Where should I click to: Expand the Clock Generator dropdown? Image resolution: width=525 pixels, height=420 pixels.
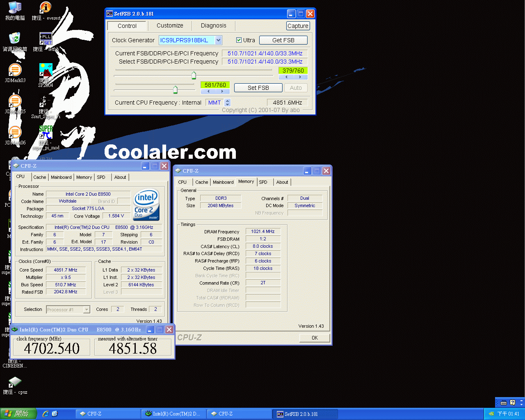point(219,40)
